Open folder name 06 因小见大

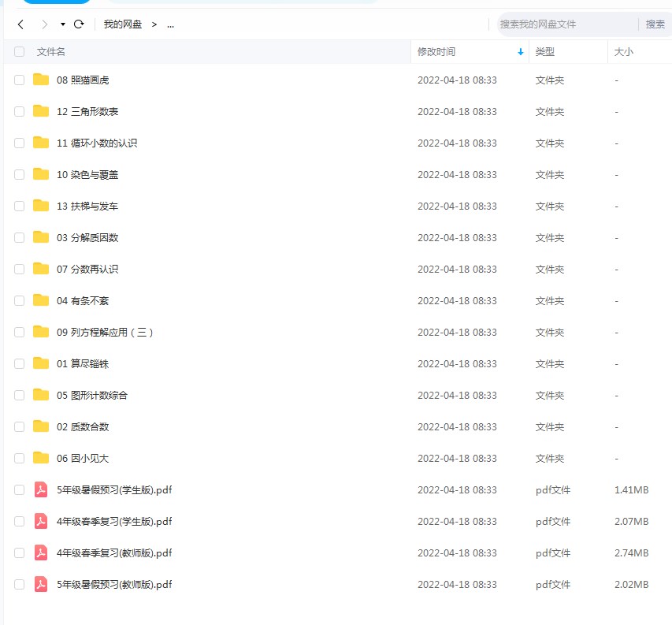tap(83, 458)
